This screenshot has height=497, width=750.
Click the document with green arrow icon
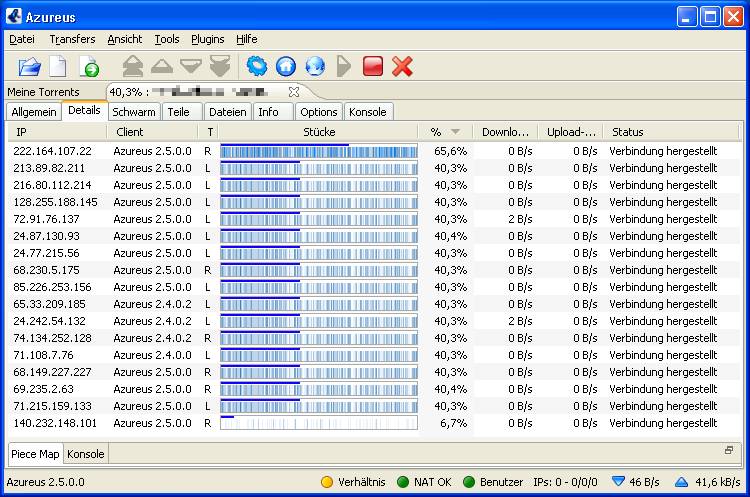[x=88, y=66]
